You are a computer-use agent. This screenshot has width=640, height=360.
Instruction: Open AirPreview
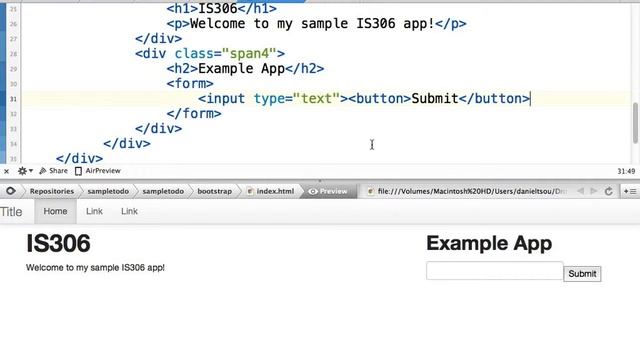point(98,171)
